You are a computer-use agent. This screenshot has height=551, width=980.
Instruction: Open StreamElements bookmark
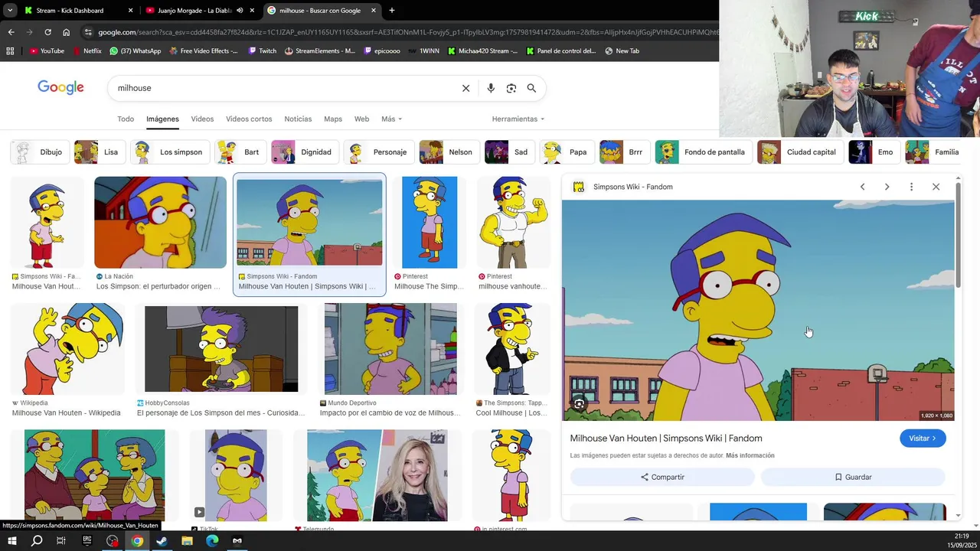click(x=320, y=51)
